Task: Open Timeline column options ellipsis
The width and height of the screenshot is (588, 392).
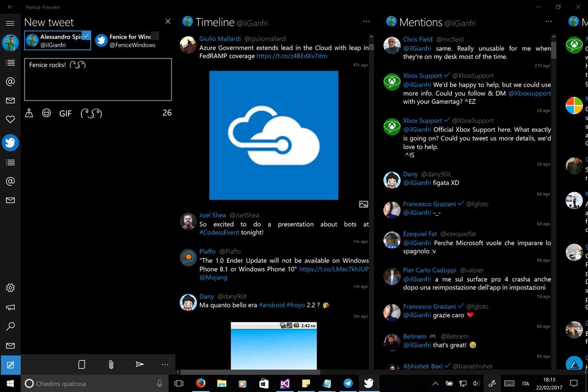Action: coord(366,22)
